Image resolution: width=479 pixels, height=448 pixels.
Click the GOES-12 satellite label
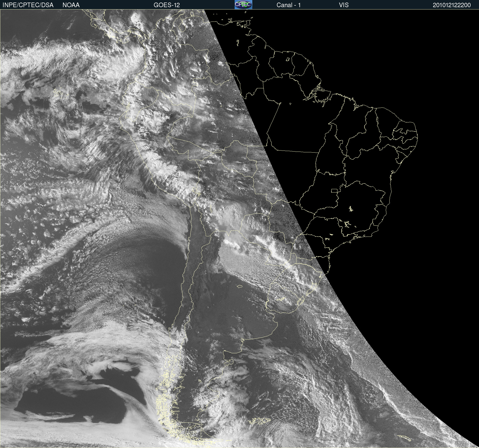(x=167, y=5)
